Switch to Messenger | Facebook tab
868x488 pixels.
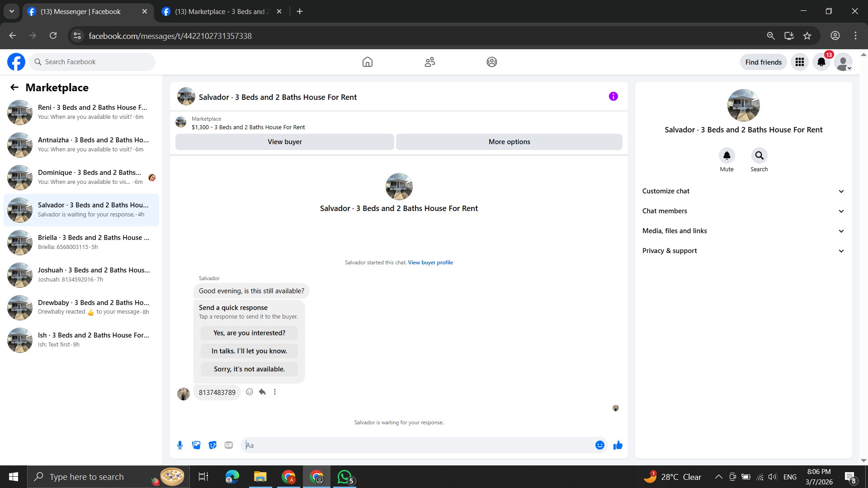pos(88,12)
